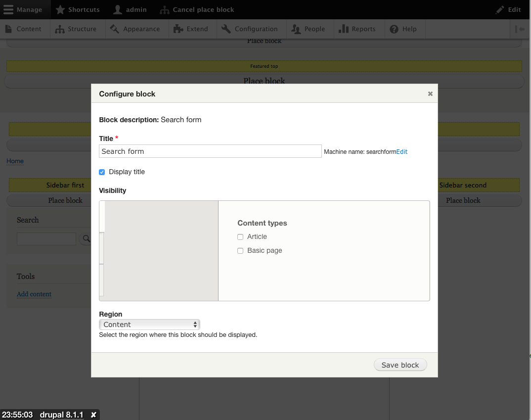This screenshot has height=420, width=531.
Task: Close the Configure block dialog
Action: 430,94
